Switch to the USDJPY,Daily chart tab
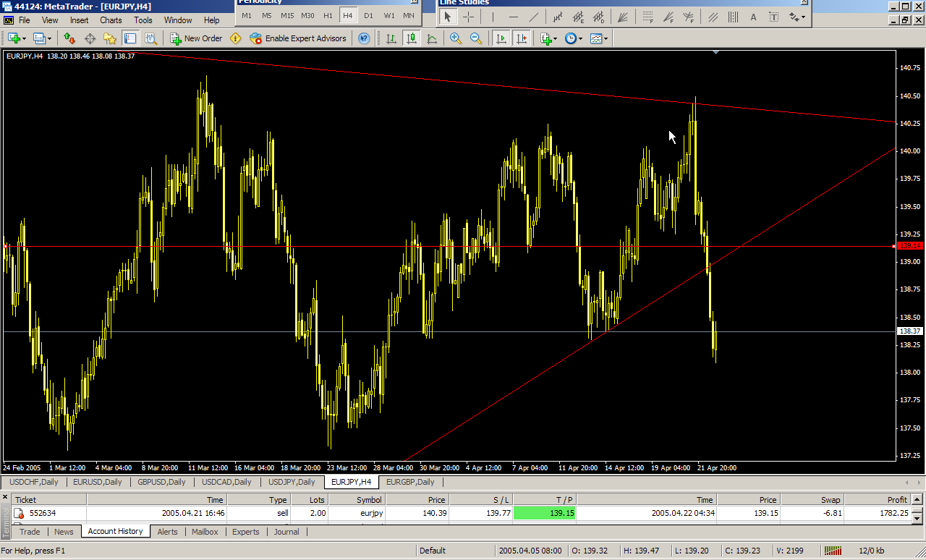926x560 pixels. tap(292, 482)
